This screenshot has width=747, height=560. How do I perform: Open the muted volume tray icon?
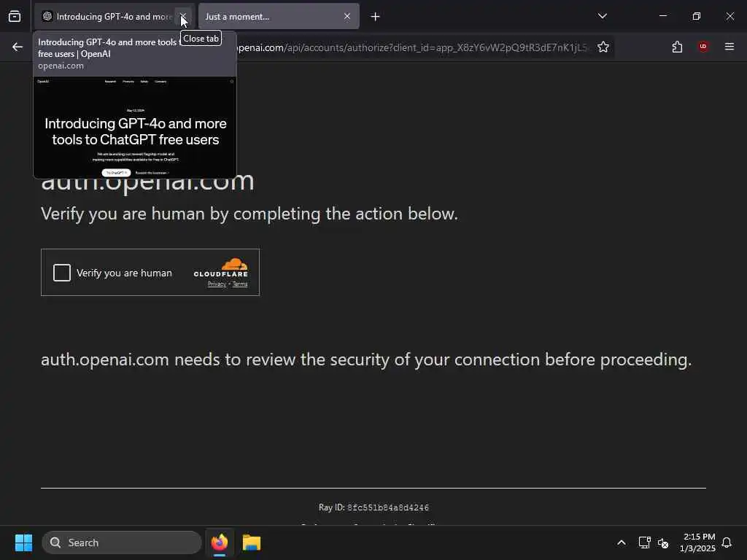pyautogui.click(x=662, y=542)
